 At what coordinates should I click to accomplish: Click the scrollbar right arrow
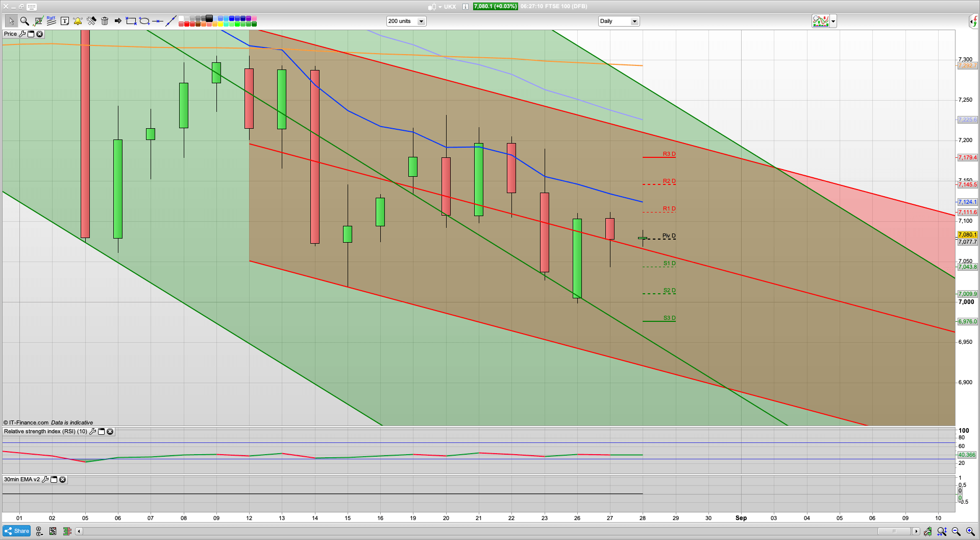pyautogui.click(x=916, y=531)
